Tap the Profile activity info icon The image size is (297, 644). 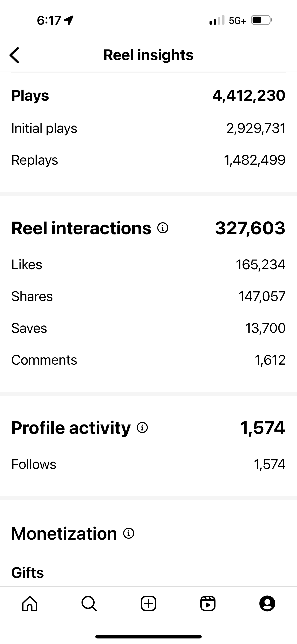[x=142, y=427]
